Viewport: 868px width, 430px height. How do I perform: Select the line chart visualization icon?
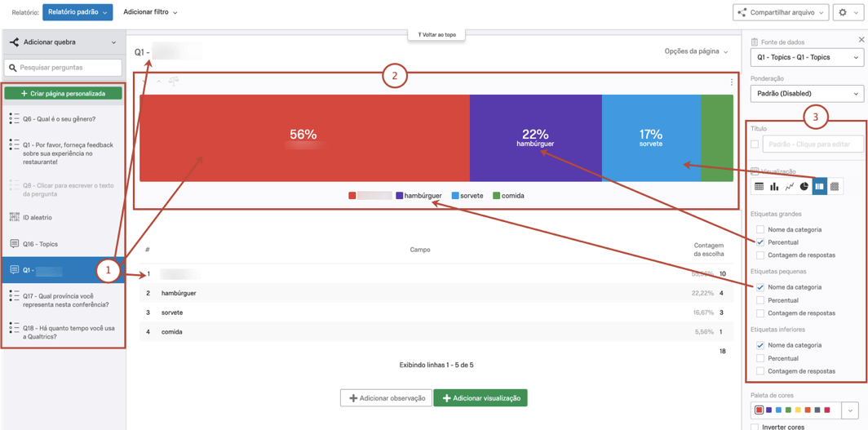point(790,187)
